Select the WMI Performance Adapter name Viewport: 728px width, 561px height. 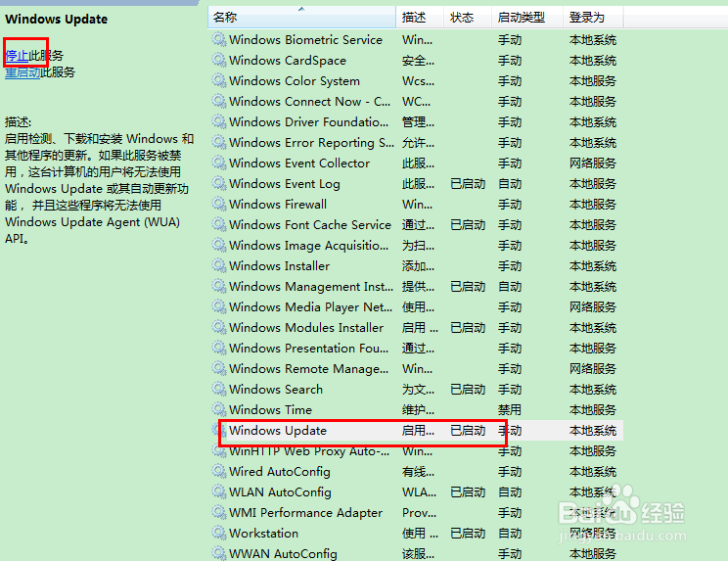[305, 512]
